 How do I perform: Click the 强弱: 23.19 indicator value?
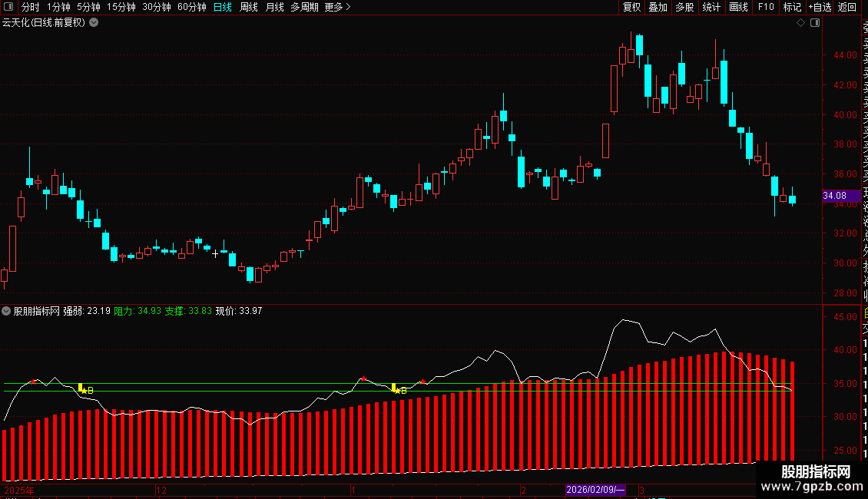tap(86, 311)
